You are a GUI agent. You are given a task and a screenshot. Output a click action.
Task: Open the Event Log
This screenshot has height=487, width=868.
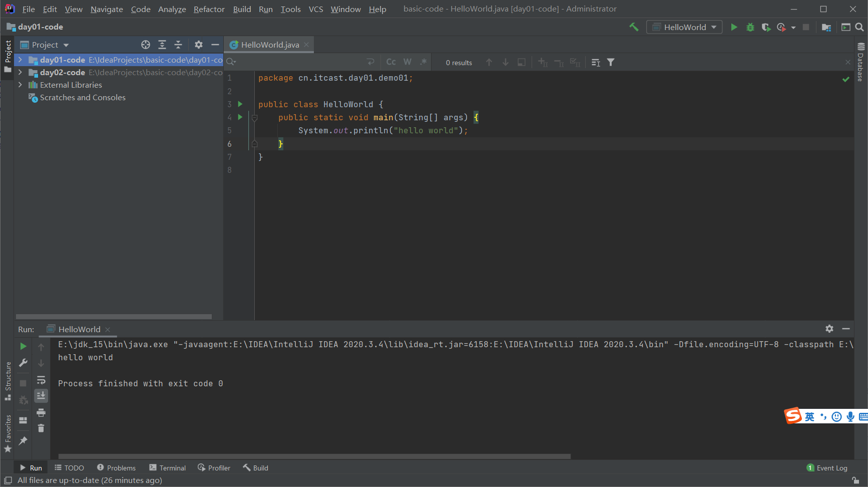827,468
